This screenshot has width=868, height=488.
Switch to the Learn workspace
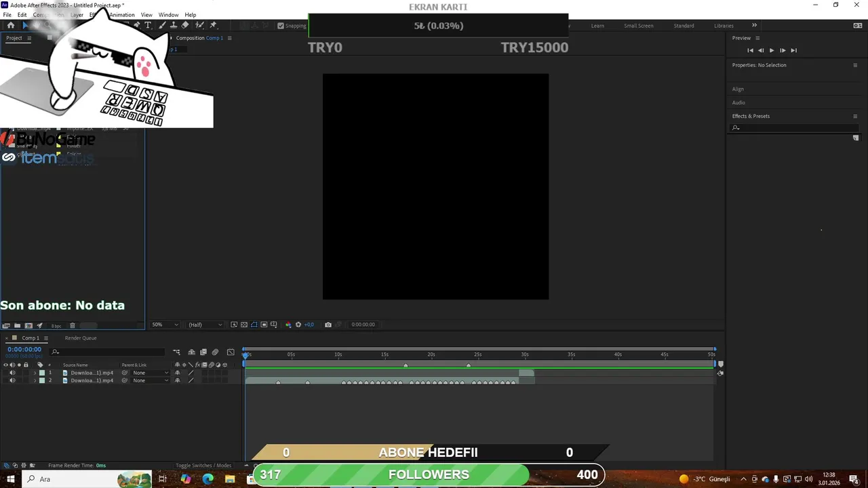pos(597,26)
